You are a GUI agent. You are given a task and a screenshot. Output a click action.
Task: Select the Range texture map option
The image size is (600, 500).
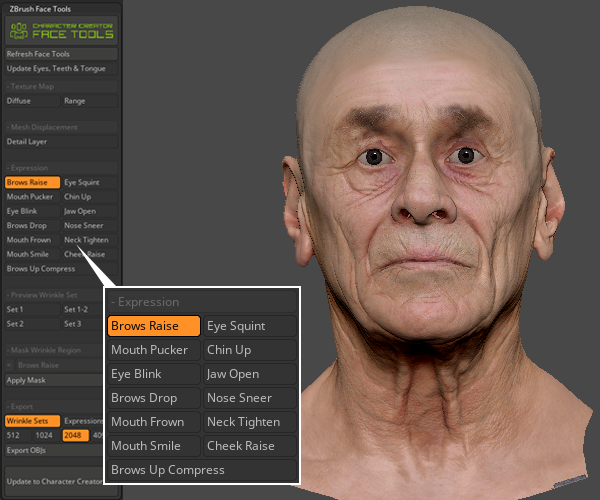click(90, 101)
